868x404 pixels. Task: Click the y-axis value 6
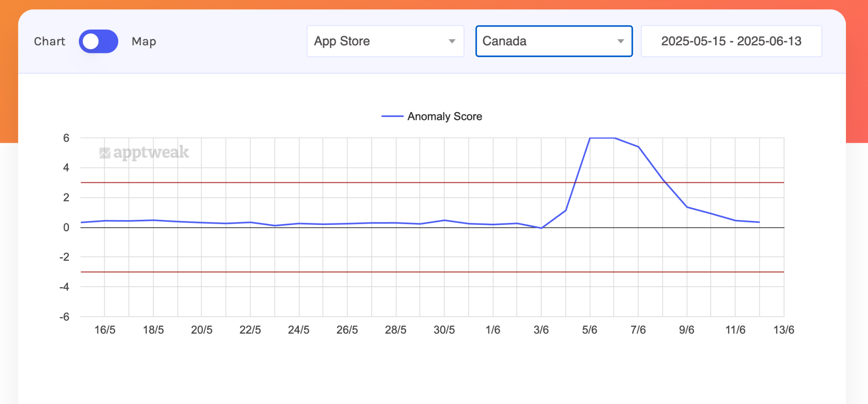(66, 138)
